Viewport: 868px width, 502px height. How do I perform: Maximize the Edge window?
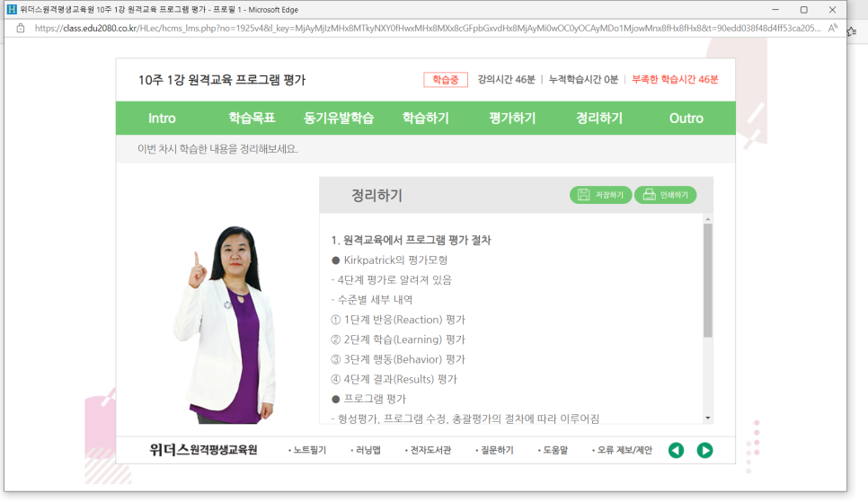[x=804, y=9]
